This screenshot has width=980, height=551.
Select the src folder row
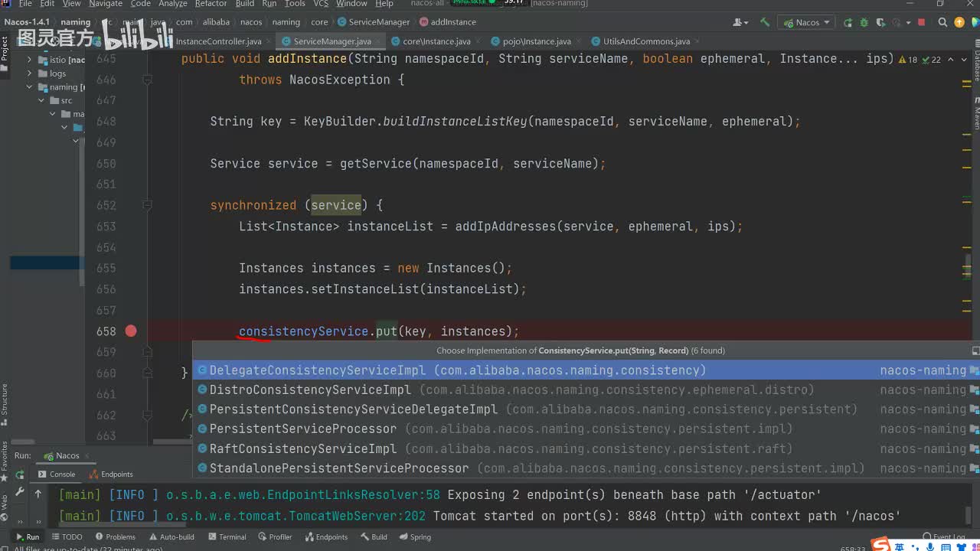[46, 100]
